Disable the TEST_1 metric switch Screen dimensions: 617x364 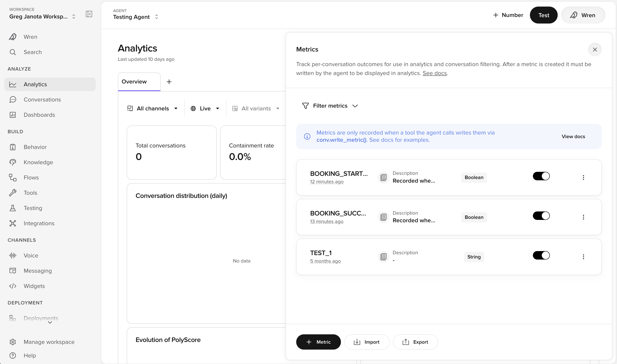pyautogui.click(x=541, y=256)
